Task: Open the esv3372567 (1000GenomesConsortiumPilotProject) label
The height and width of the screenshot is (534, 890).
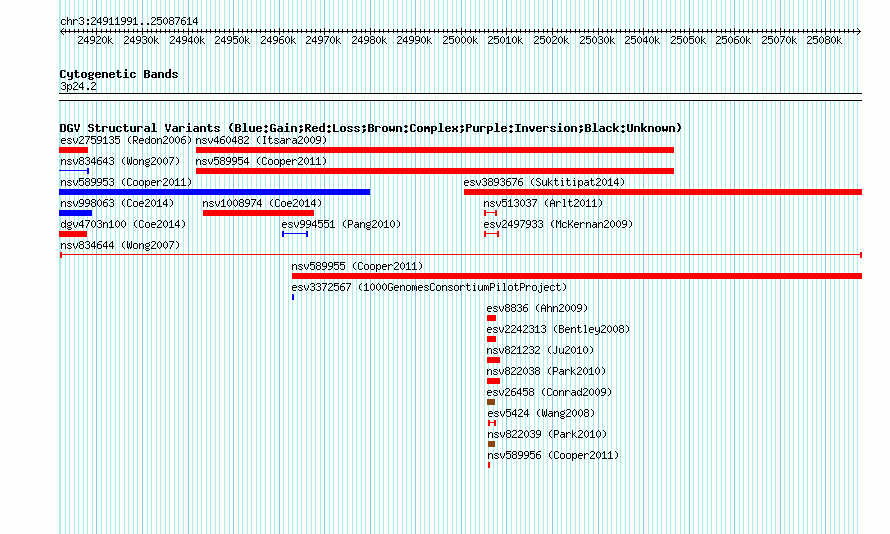Action: pyautogui.click(x=429, y=287)
